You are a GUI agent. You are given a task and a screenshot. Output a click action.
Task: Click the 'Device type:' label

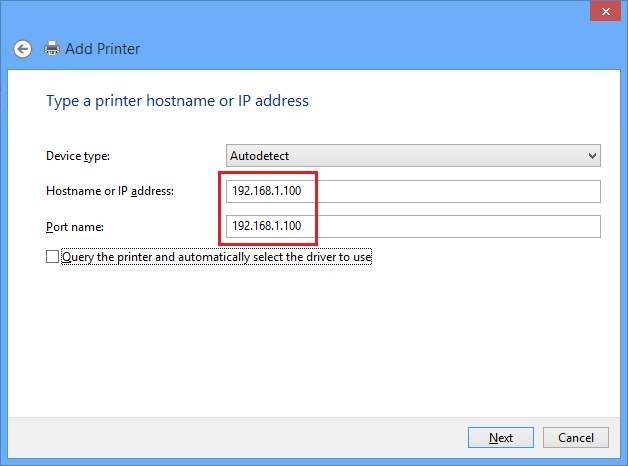(78, 156)
